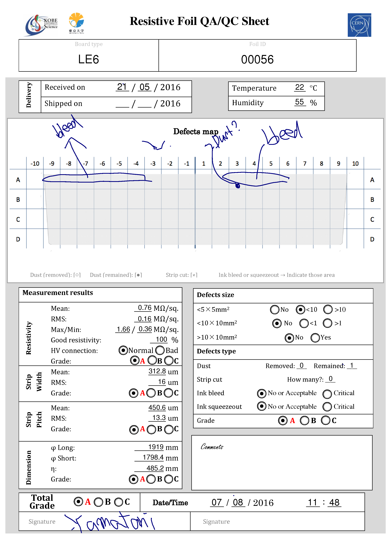Click inside the Comments box
The width and height of the screenshot is (392, 554).
[x=282, y=463]
